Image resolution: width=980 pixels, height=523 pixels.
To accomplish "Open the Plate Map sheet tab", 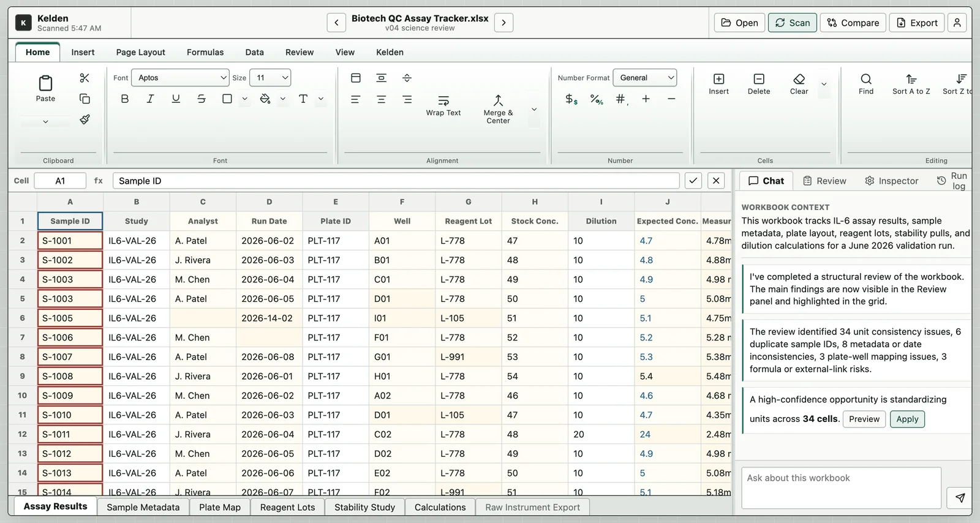I will [220, 507].
